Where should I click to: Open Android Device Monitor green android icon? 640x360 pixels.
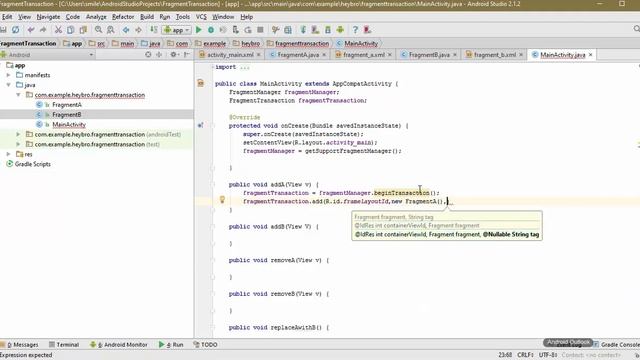pos(340,30)
